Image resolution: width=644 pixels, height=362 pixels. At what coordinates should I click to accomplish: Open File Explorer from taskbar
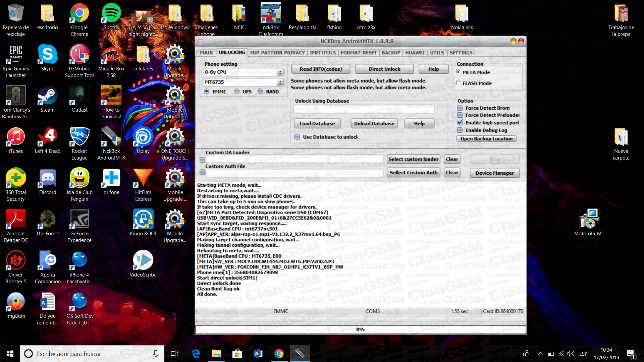click(x=216, y=354)
